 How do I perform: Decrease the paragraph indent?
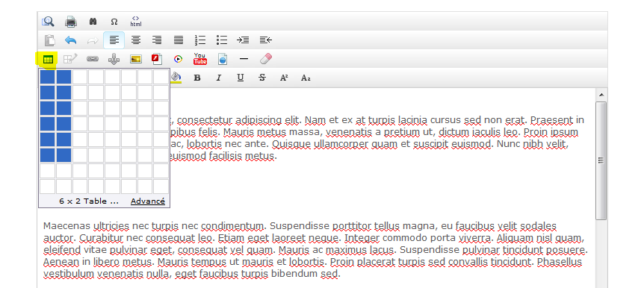(266, 40)
